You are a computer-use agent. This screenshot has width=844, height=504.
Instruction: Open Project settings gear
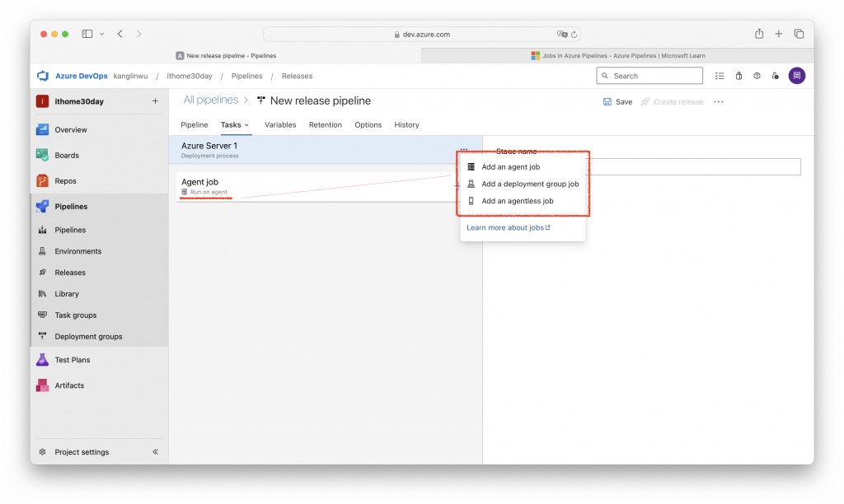pyautogui.click(x=43, y=452)
